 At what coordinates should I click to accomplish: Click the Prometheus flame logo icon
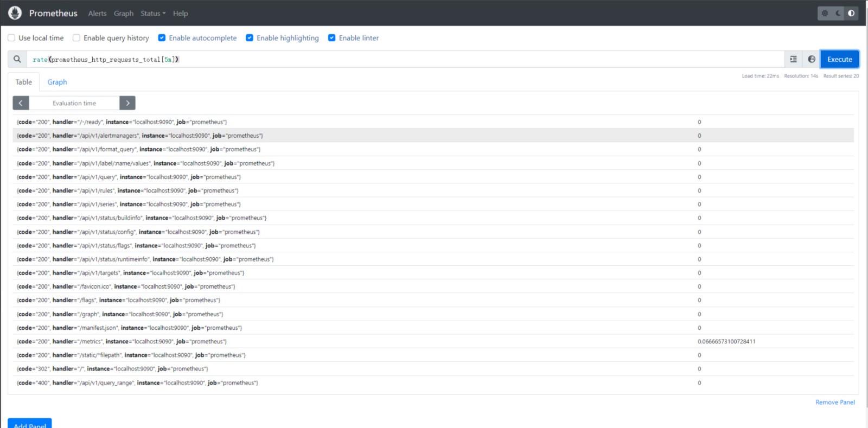[x=15, y=13]
